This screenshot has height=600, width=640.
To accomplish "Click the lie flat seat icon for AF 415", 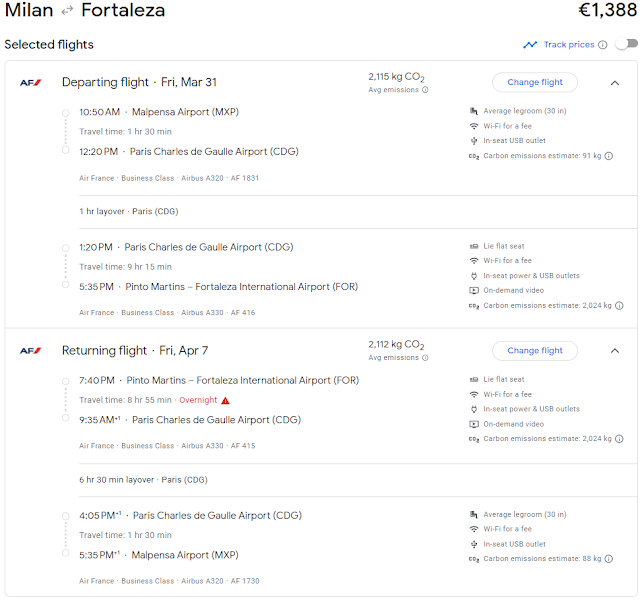I will 473,380.
